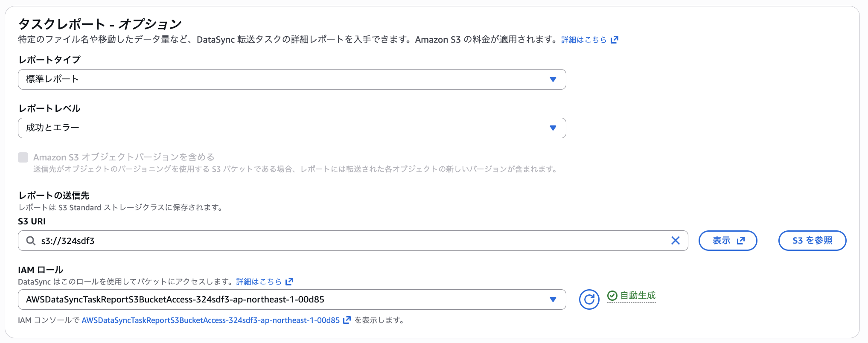Click the タスクレポート - オプション heading
The height and width of the screenshot is (343, 868).
(100, 24)
